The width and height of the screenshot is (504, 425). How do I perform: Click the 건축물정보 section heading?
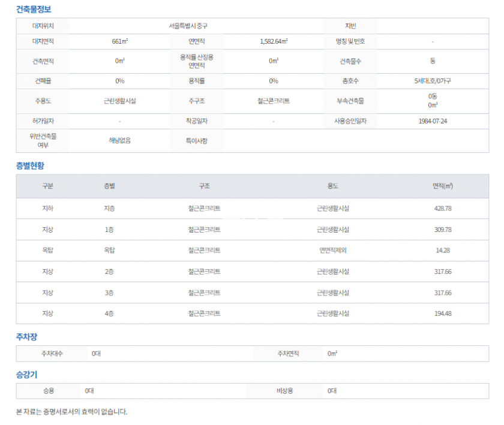coord(34,8)
